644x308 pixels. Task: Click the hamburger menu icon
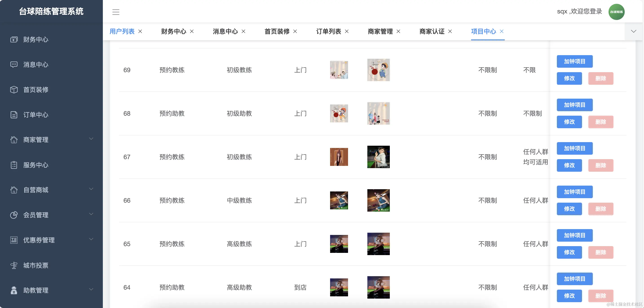116,12
